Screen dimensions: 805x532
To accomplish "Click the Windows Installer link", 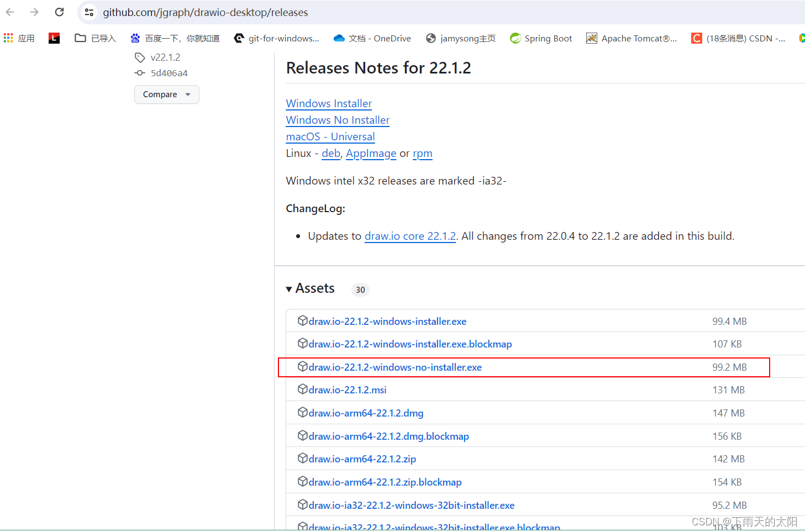I will pyautogui.click(x=329, y=103).
